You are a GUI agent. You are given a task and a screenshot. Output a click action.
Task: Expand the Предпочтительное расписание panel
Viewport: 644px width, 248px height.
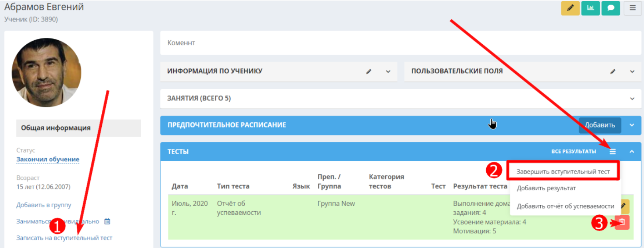pos(632,125)
